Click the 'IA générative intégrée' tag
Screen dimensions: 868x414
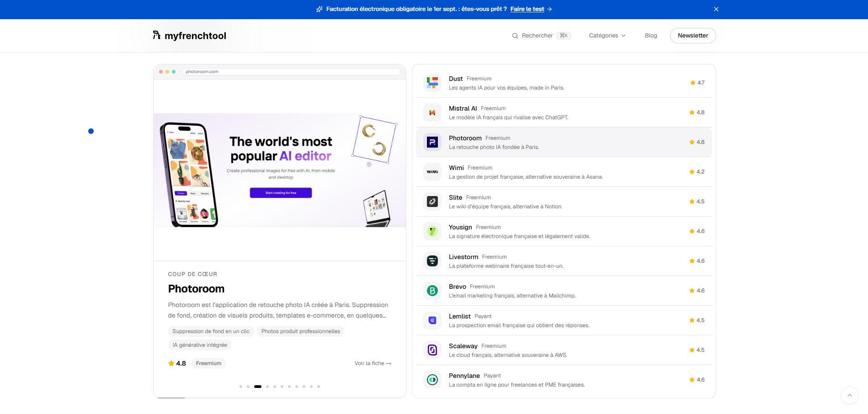click(x=200, y=345)
